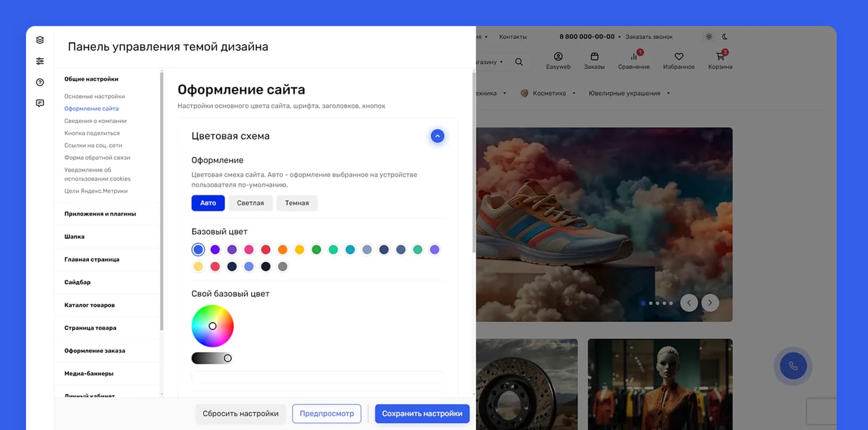Image resolution: width=868 pixels, height=430 pixels.
Task: Open Сведения о компании settings
Action: coord(95,121)
